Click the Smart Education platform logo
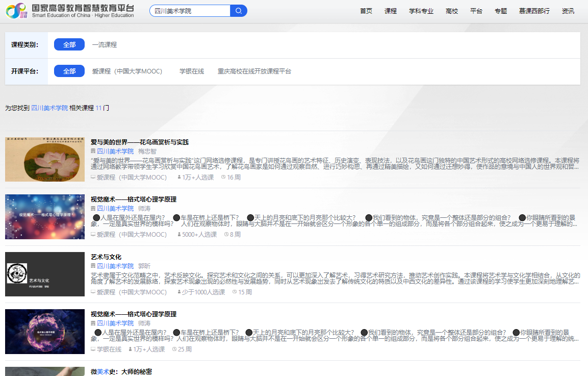 click(x=70, y=11)
